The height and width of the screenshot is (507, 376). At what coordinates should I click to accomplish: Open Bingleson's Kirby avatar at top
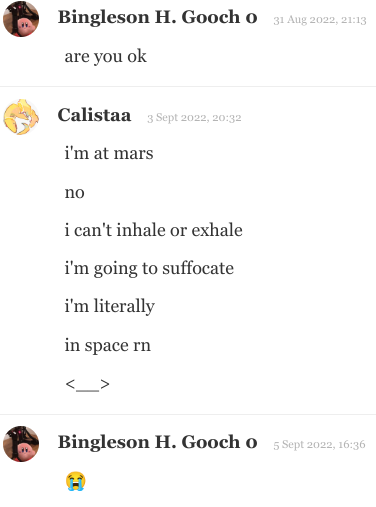pos(21,19)
